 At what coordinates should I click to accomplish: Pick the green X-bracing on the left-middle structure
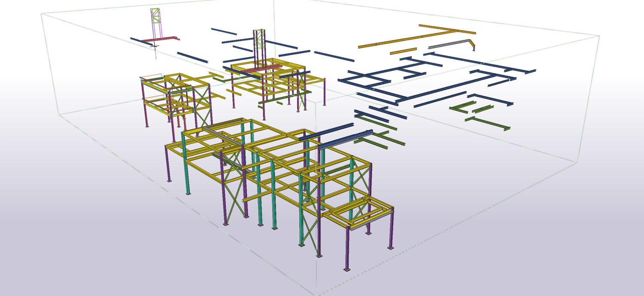pyautogui.click(x=201, y=102)
